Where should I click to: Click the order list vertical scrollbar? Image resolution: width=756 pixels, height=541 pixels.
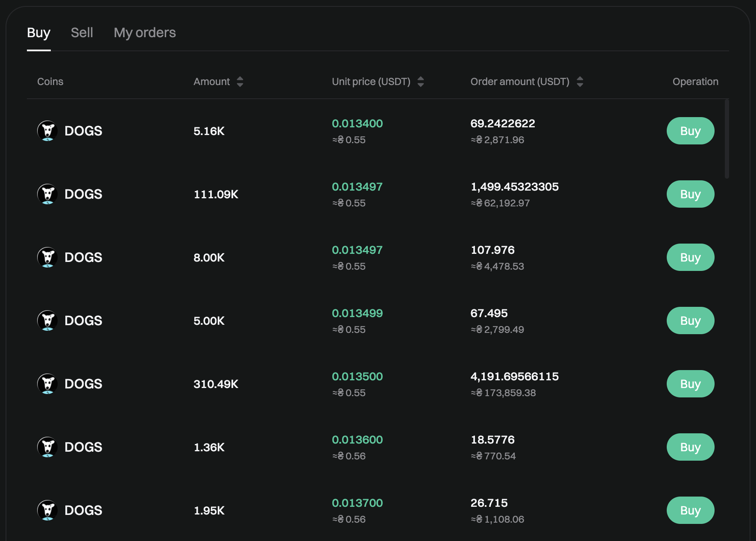[x=727, y=139]
